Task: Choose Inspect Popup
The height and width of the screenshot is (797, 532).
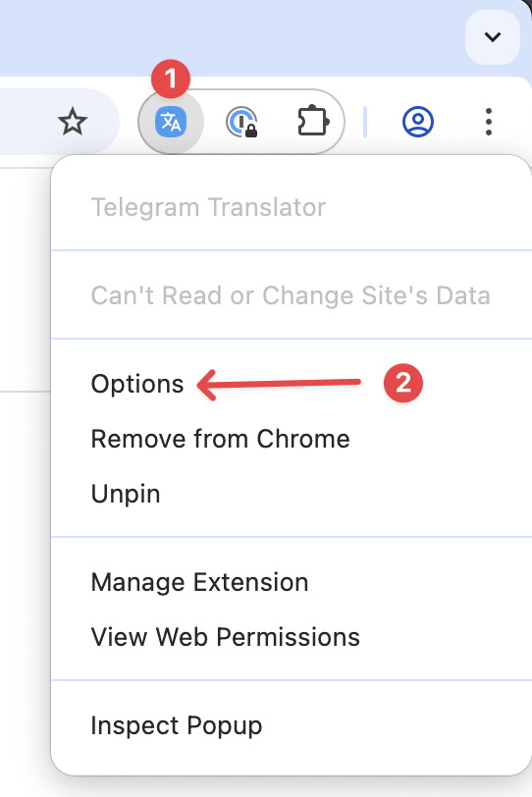Action: pos(177,726)
